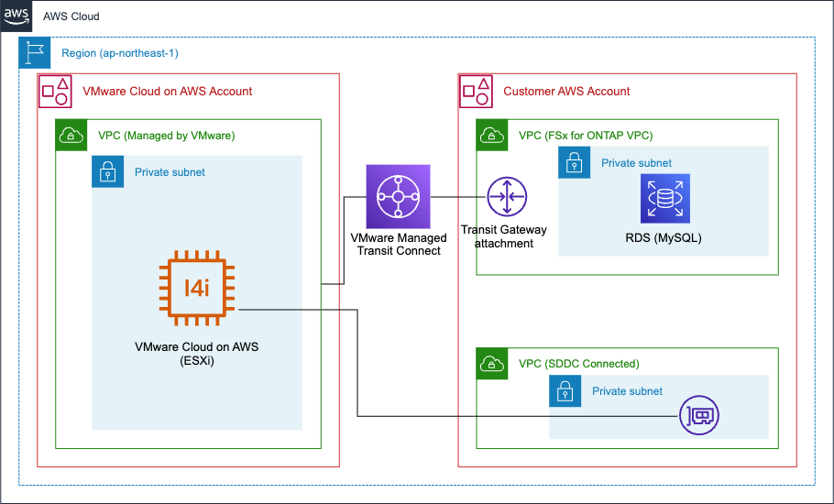Click the private subnet lock icon in VMware VPC
Viewport: 834px width, 504px height.
coord(108,171)
